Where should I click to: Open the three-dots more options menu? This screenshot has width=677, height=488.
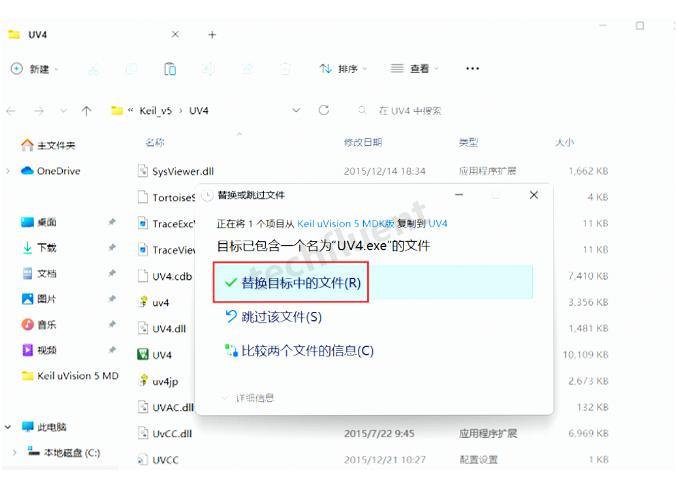coord(472,69)
